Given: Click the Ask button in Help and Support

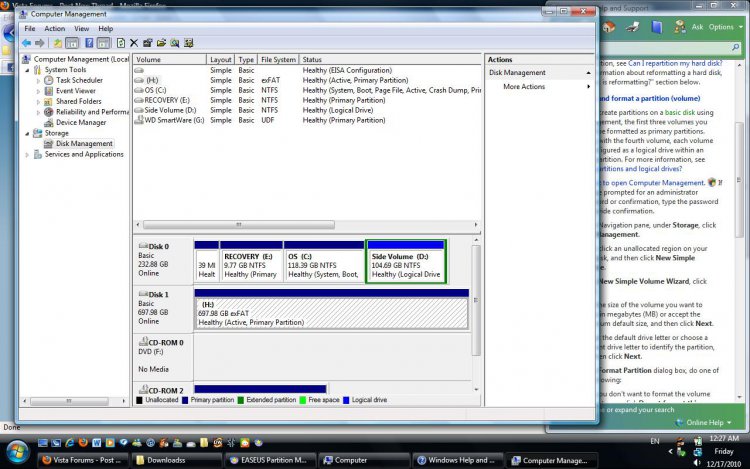Looking at the screenshot, I should coord(697,27).
